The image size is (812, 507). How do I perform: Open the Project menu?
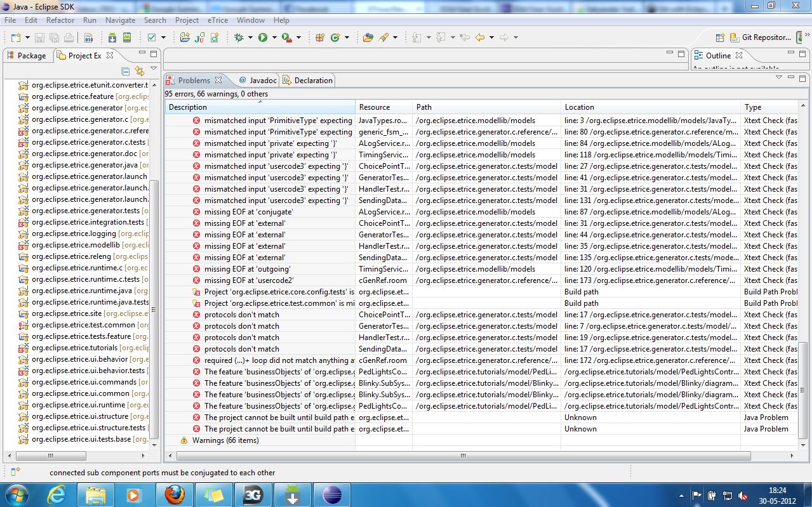187,20
